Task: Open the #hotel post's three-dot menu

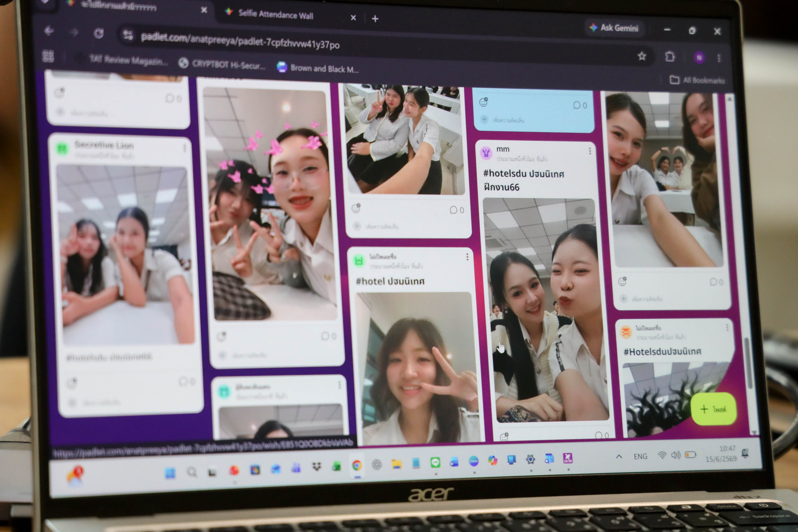Action: 467,257
